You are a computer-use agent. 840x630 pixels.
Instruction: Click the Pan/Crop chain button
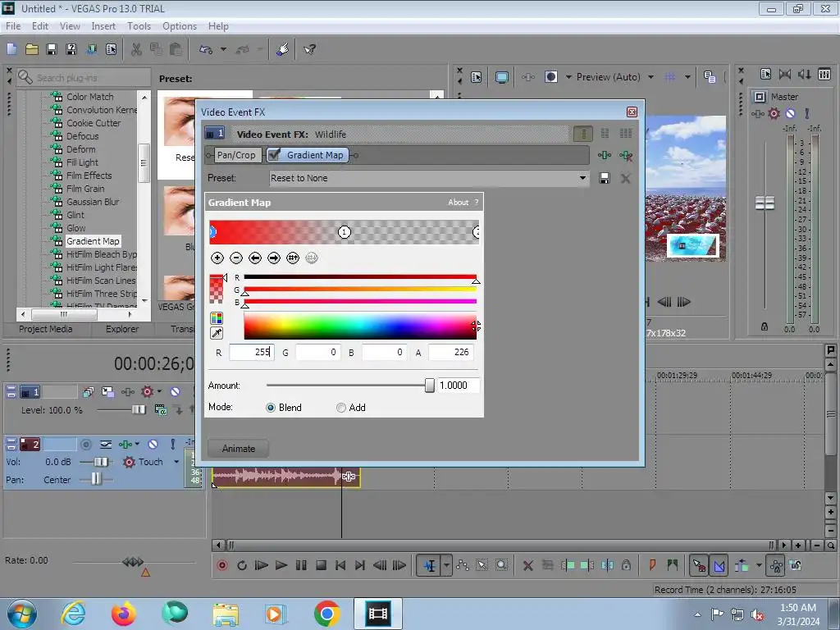(236, 155)
